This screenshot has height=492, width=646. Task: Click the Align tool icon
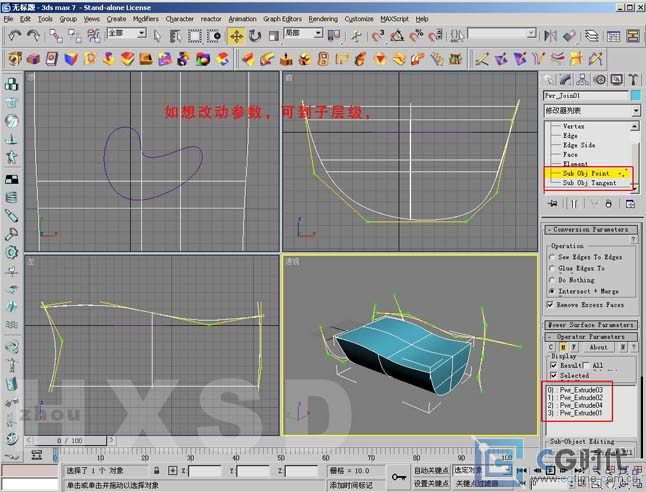tap(569, 36)
